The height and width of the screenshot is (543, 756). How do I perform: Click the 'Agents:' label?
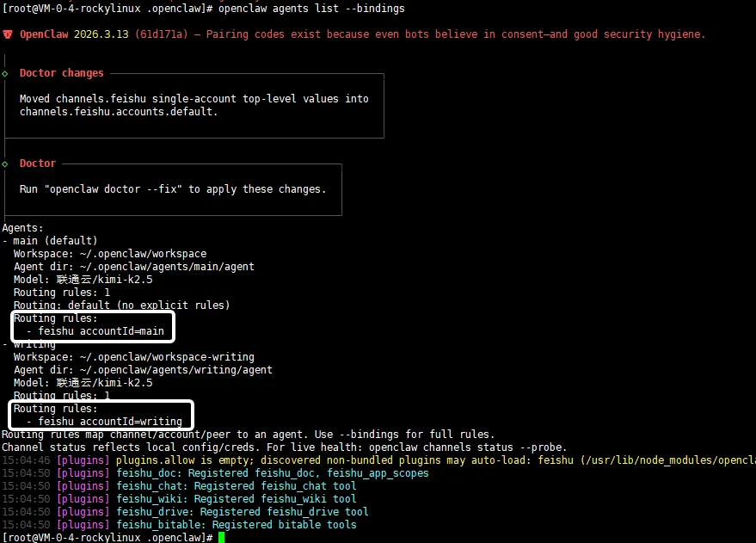[x=22, y=228]
